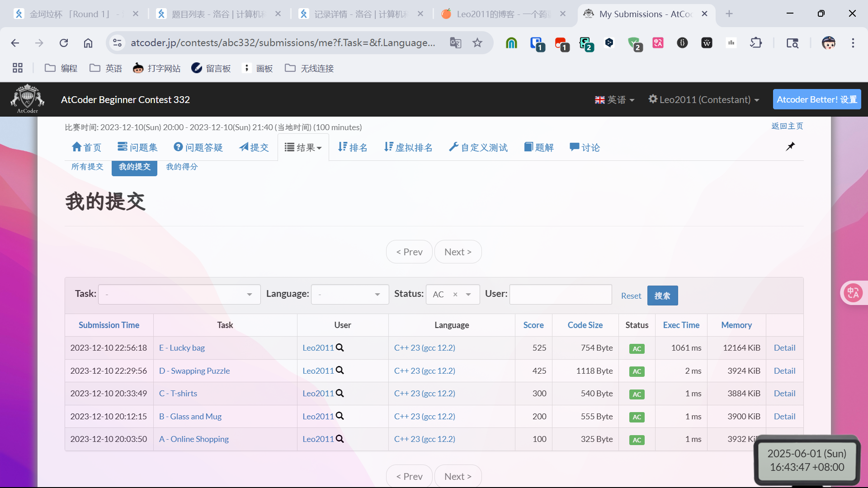Go to the 首页 tab
This screenshot has width=868, height=488.
pos(86,147)
